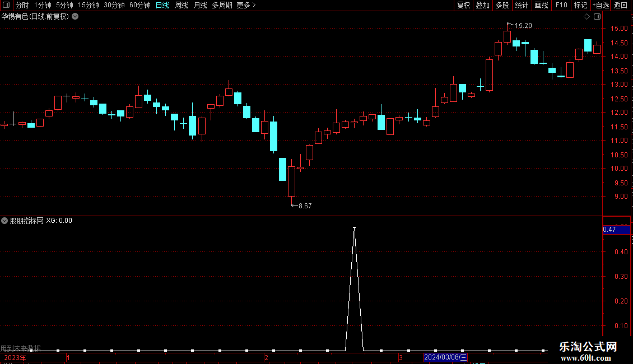Image resolution: width=633 pixels, height=364 pixels.
Task: Click the 用到未来数据 warning text
Action: click(x=21, y=348)
